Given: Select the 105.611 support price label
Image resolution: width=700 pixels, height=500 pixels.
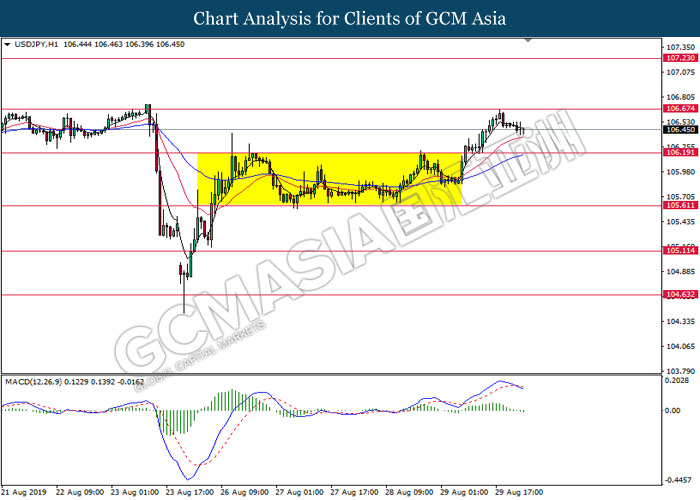Looking at the screenshot, I should pos(680,205).
